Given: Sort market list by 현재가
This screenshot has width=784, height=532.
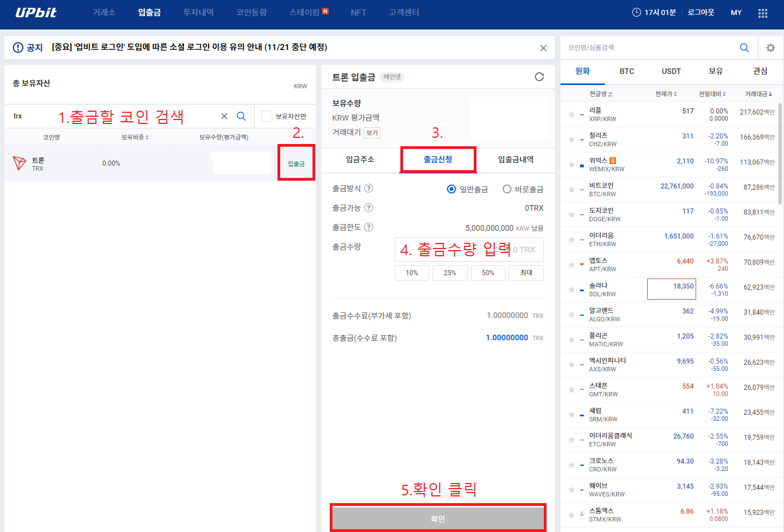Looking at the screenshot, I should click(666, 94).
